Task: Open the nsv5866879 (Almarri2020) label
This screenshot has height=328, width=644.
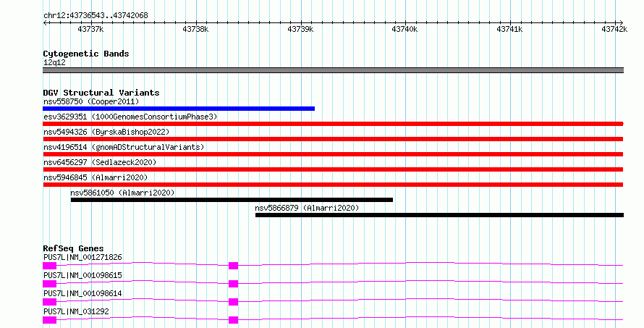Action: pos(307,208)
